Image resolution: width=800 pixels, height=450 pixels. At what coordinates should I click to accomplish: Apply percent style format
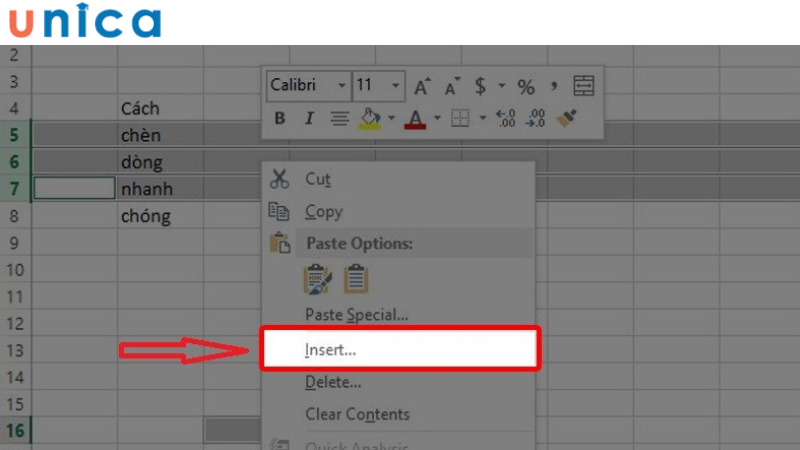coord(526,87)
